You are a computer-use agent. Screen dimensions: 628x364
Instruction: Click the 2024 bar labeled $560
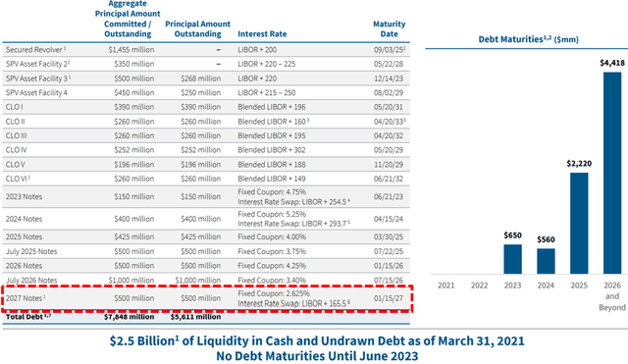coord(546,261)
